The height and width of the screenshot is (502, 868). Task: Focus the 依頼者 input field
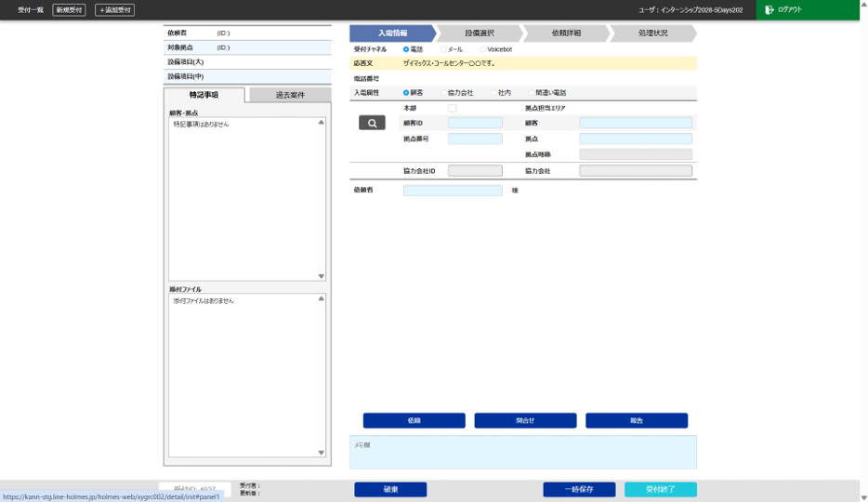[x=453, y=191]
